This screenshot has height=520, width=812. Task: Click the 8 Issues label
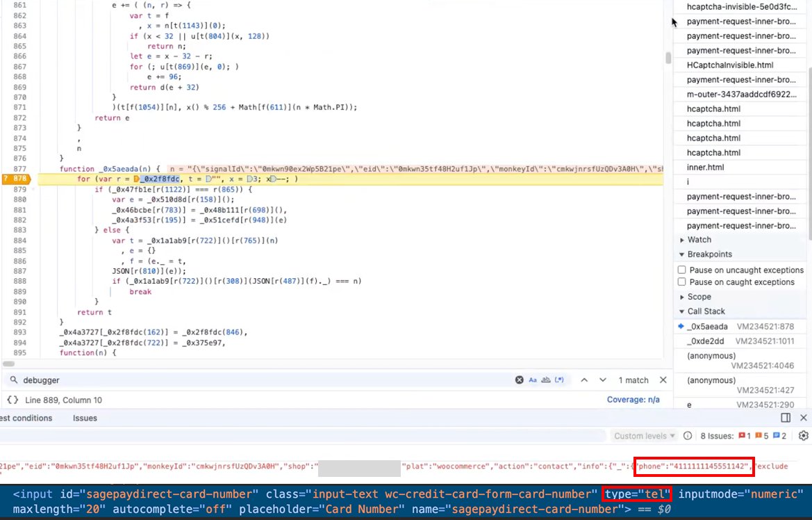pos(717,436)
